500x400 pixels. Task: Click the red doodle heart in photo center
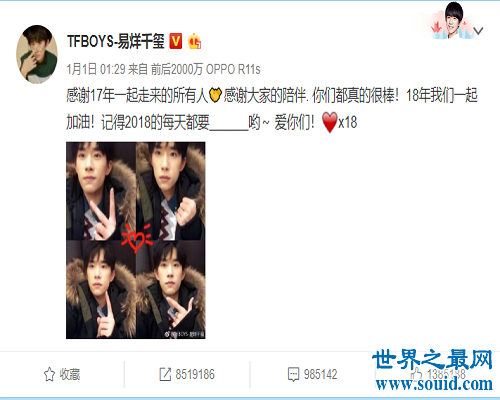(x=136, y=238)
